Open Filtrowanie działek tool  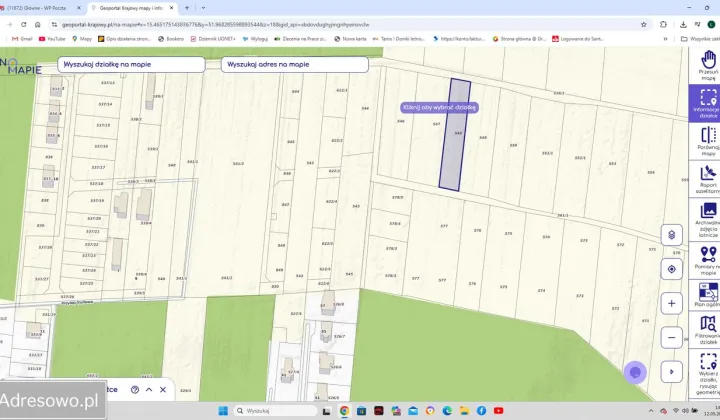tap(708, 327)
